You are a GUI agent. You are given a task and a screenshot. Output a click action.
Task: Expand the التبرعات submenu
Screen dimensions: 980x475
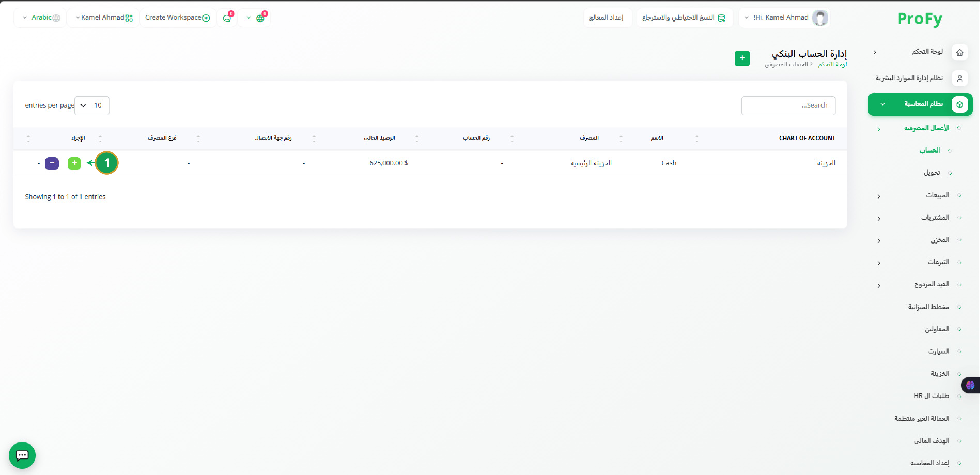(x=879, y=263)
